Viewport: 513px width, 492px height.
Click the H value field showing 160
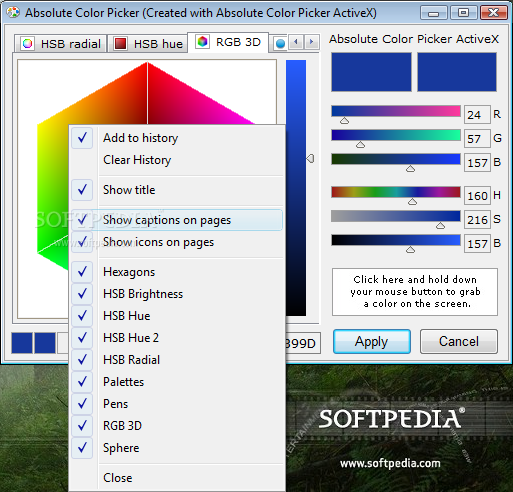pyautogui.click(x=477, y=195)
